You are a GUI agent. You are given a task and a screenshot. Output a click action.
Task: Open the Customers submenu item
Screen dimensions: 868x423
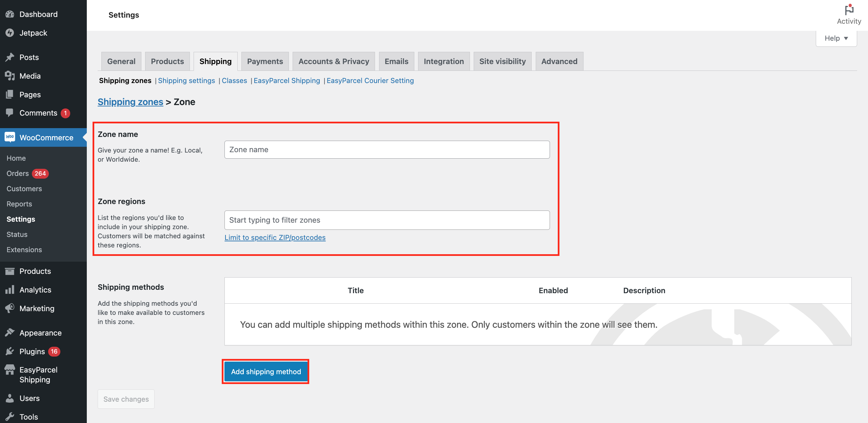[24, 188]
